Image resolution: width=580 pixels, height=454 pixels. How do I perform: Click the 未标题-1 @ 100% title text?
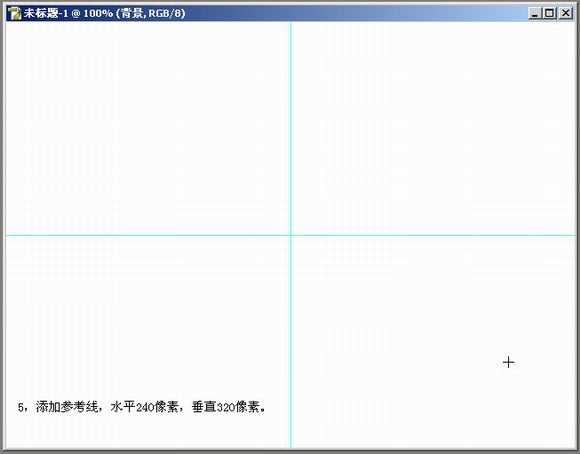click(68, 13)
